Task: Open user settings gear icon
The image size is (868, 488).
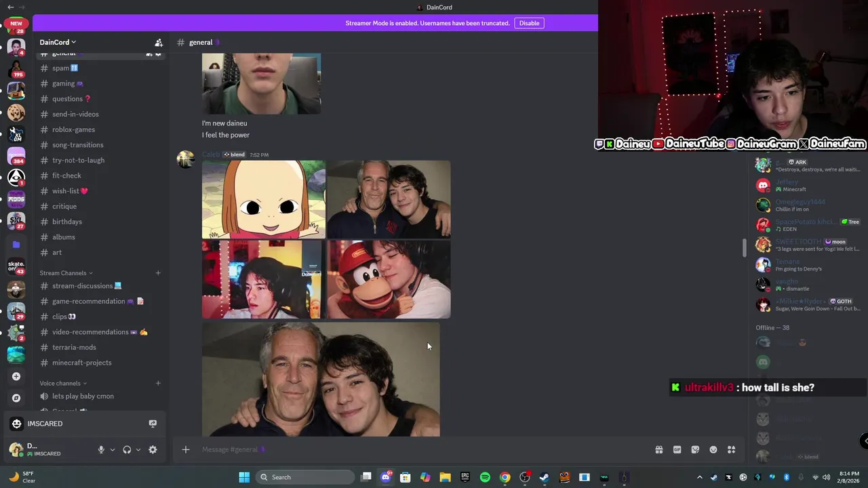Action: 153,449
